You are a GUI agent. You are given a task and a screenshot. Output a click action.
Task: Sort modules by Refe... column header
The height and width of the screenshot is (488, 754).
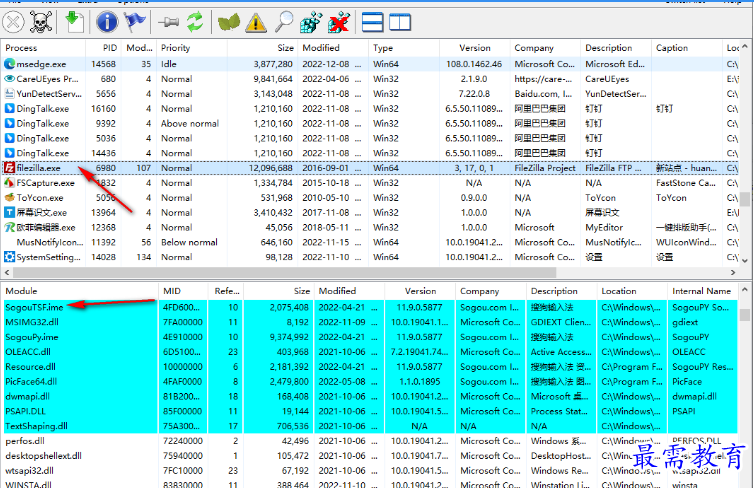pyautogui.click(x=226, y=291)
